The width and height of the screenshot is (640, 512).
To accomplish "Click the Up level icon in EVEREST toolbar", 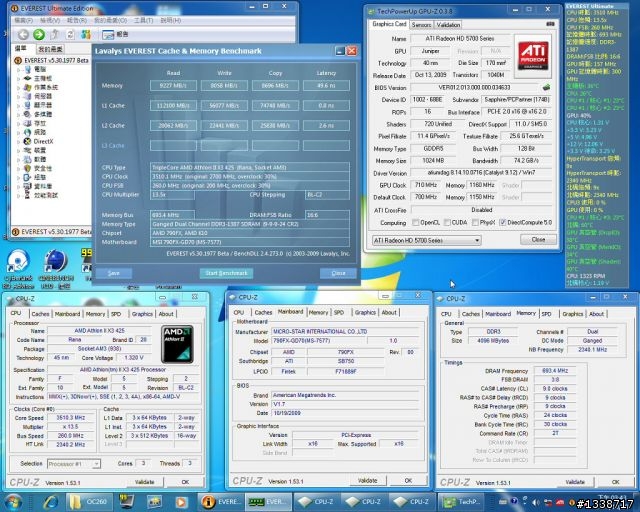I will pos(55,35).
